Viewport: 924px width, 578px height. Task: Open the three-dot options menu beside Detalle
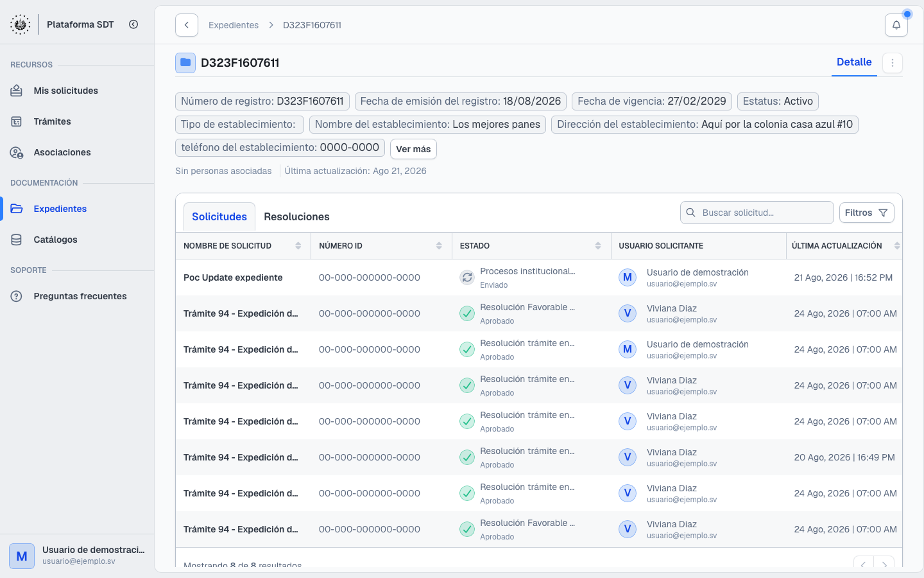tap(893, 63)
